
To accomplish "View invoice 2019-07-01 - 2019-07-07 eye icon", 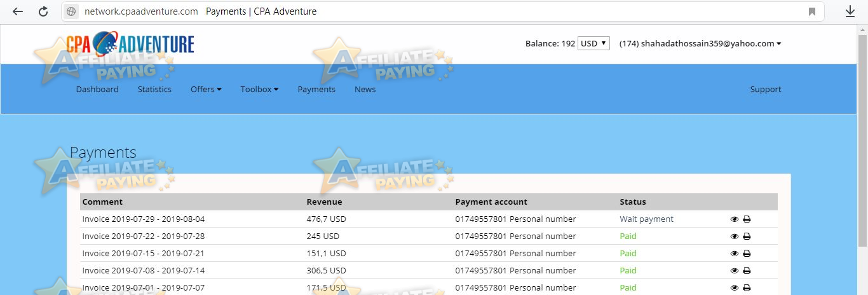I will click(x=735, y=288).
